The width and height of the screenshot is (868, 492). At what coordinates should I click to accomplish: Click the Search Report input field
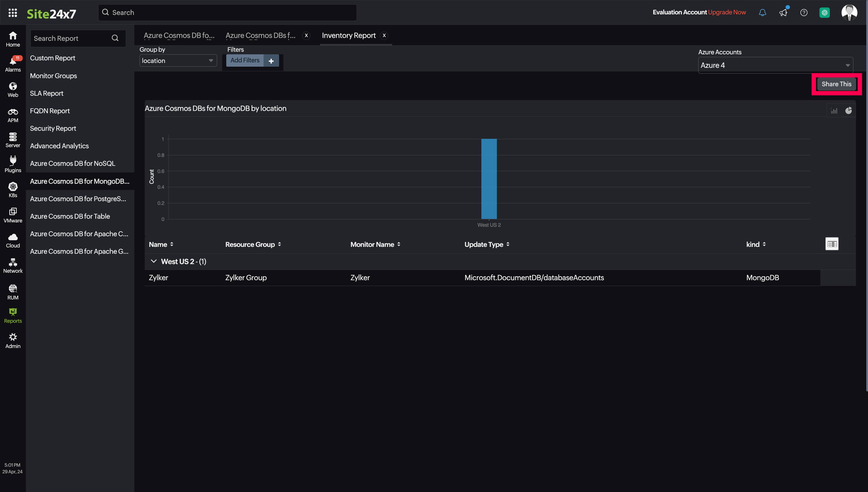coord(67,38)
